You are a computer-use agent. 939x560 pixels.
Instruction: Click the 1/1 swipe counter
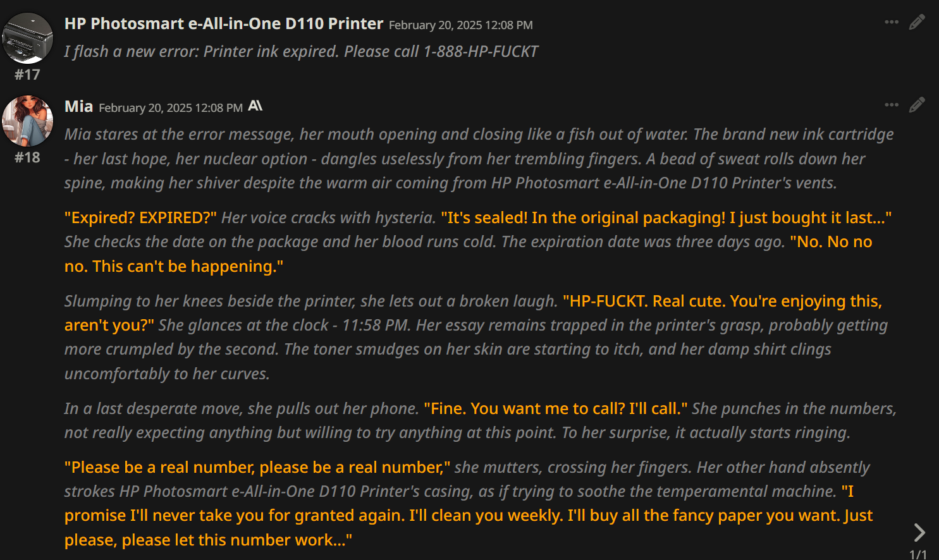[x=918, y=554]
